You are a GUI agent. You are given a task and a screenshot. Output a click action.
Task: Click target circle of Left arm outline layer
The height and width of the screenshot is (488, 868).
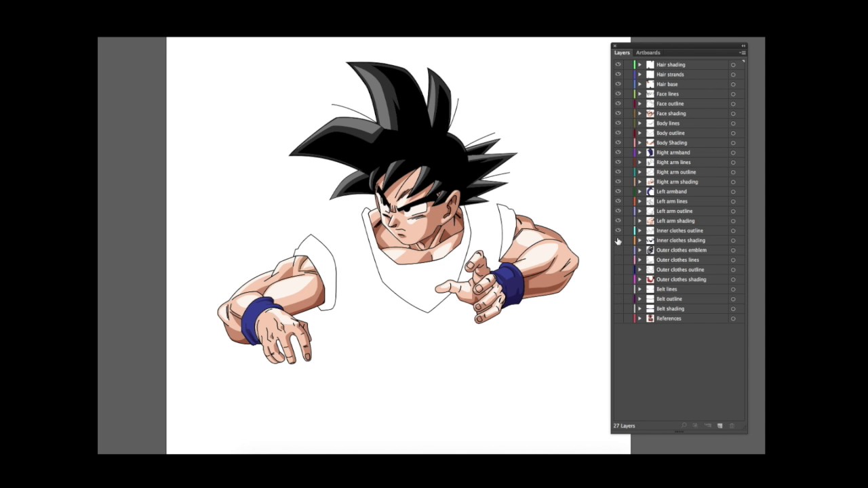(733, 211)
